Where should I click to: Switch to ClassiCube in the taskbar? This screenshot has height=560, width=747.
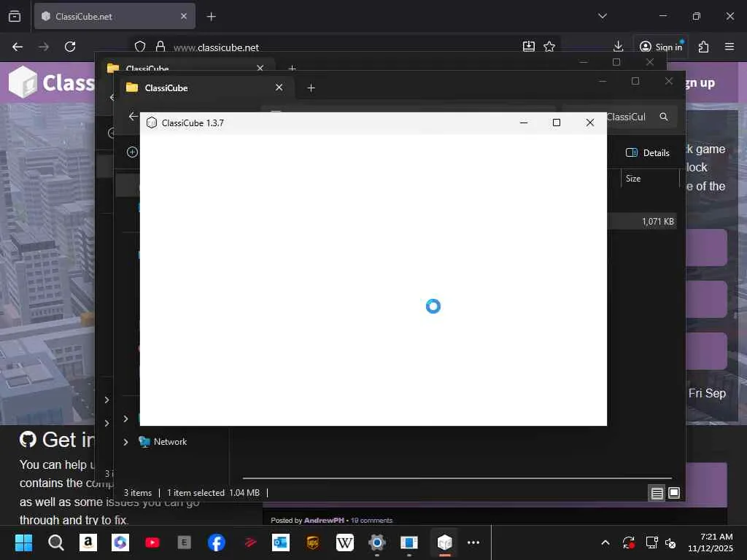click(444, 542)
